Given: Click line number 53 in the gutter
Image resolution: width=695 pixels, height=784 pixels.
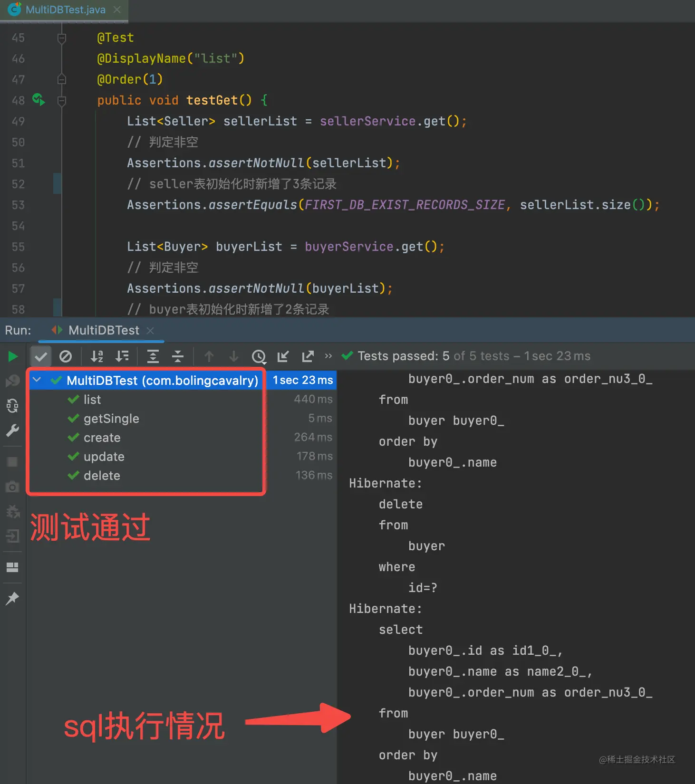Looking at the screenshot, I should pyautogui.click(x=18, y=205).
